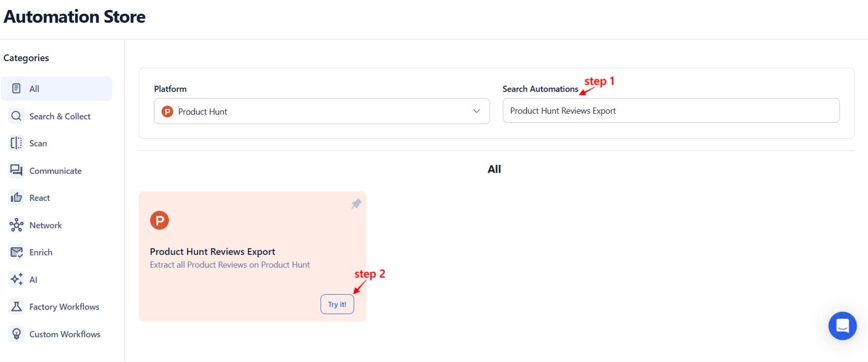Click the Search Automations input field
The width and height of the screenshot is (868, 362).
[x=671, y=110]
